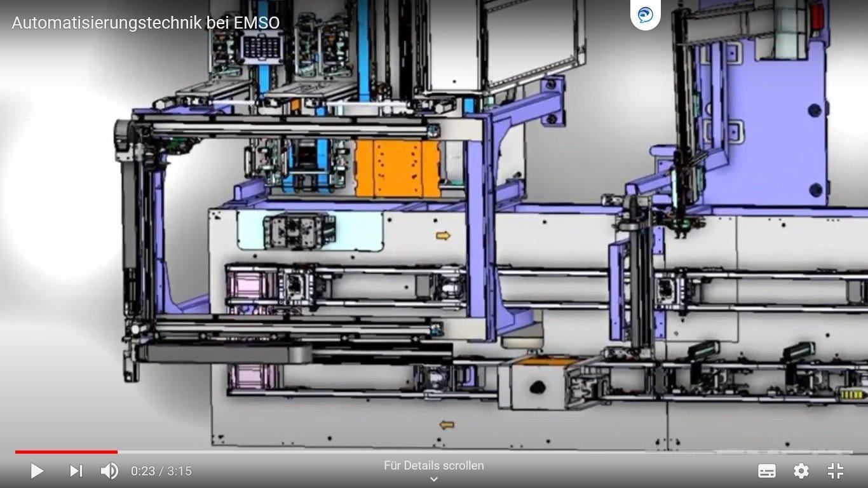Image resolution: width=868 pixels, height=488 pixels.
Task: Click the 0:23 / 3:15 time display
Action: click(x=161, y=471)
